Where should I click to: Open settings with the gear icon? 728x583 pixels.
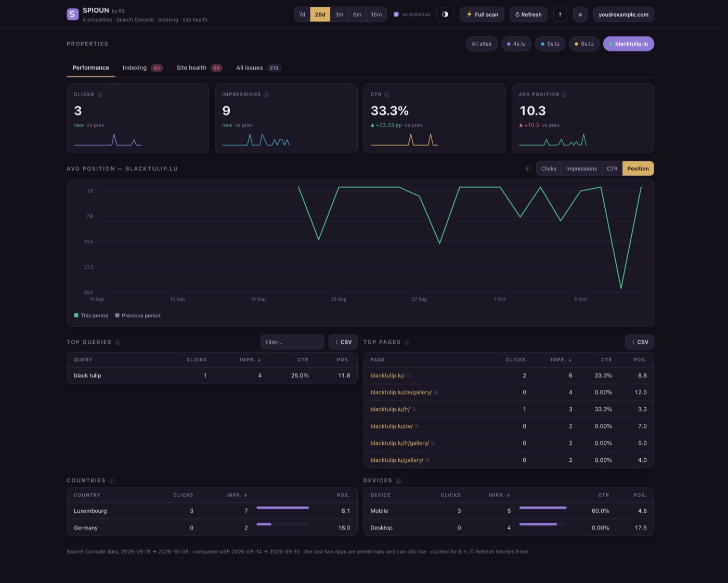(580, 15)
